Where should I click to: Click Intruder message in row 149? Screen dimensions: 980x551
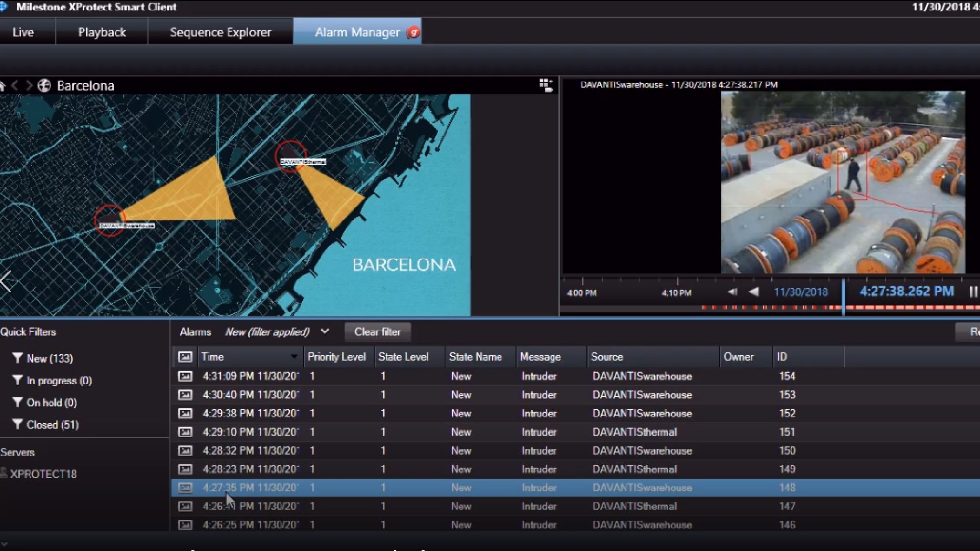pyautogui.click(x=539, y=469)
